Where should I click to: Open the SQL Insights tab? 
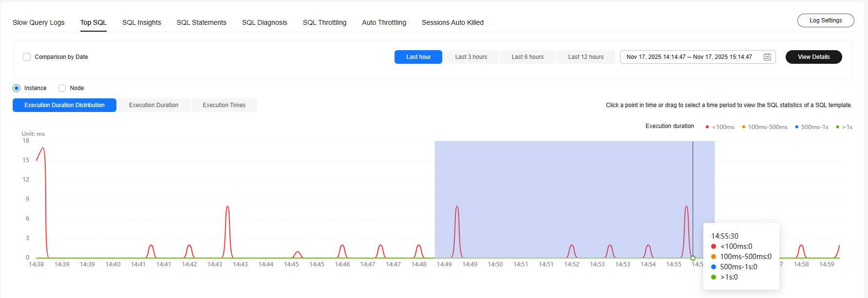pos(142,22)
